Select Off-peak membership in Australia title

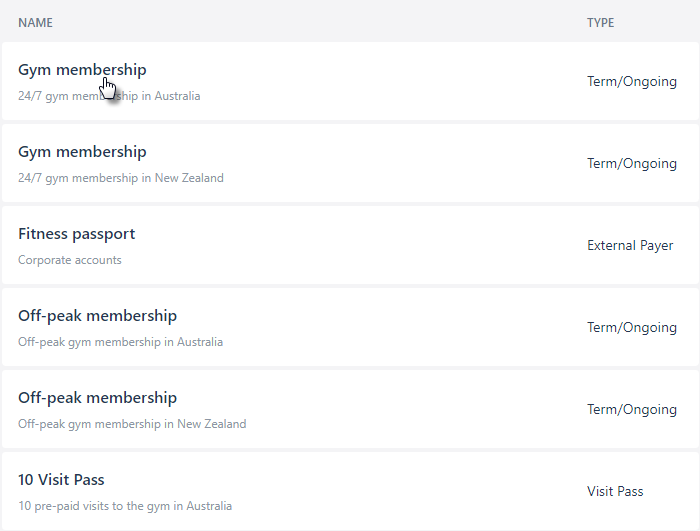click(97, 316)
